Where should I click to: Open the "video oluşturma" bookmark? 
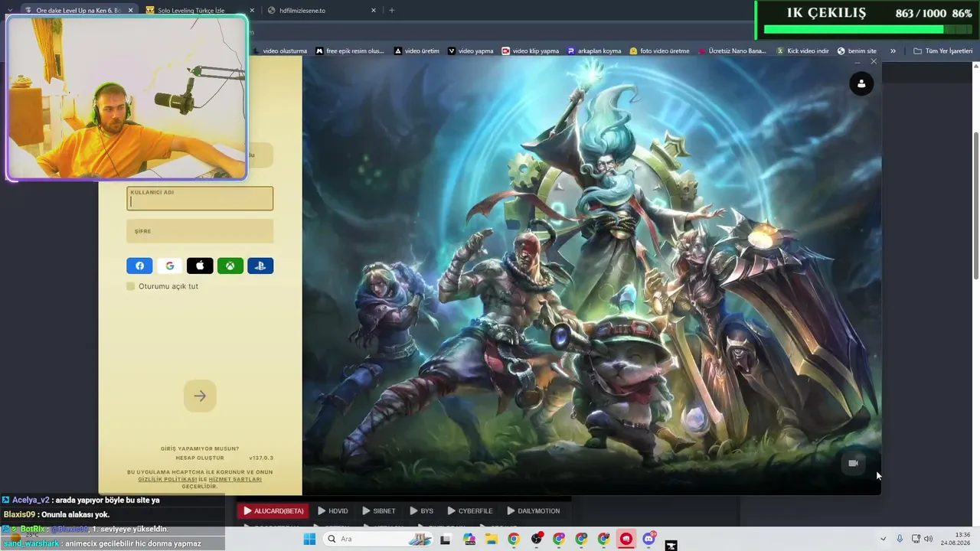(279, 51)
